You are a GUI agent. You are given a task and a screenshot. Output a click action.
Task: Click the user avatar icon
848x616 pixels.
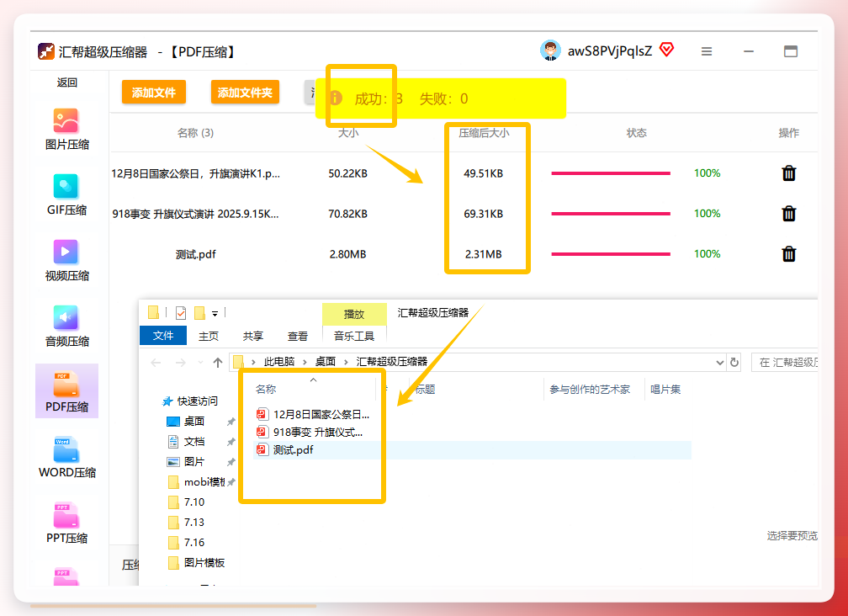(550, 50)
